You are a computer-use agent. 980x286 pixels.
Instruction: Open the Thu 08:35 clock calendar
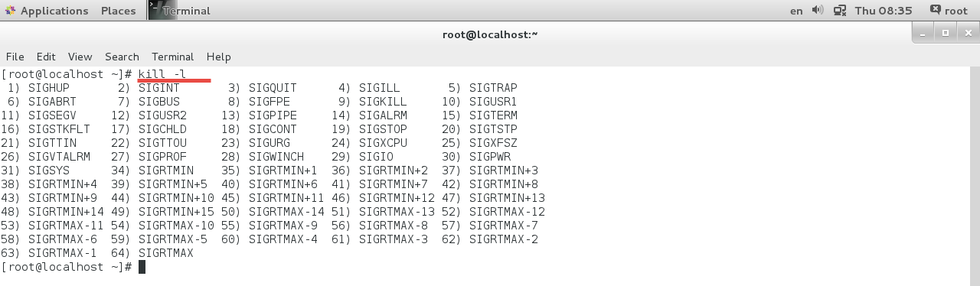(x=884, y=11)
